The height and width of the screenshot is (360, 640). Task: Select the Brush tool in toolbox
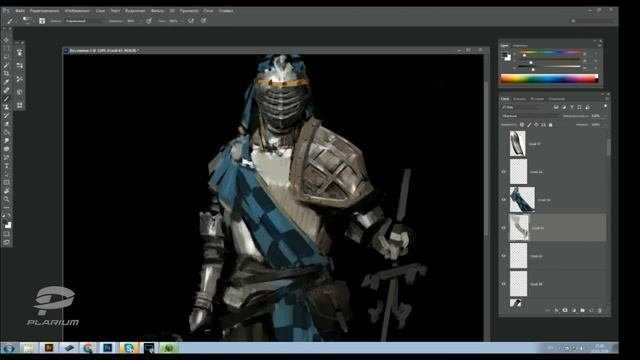[x=6, y=98]
